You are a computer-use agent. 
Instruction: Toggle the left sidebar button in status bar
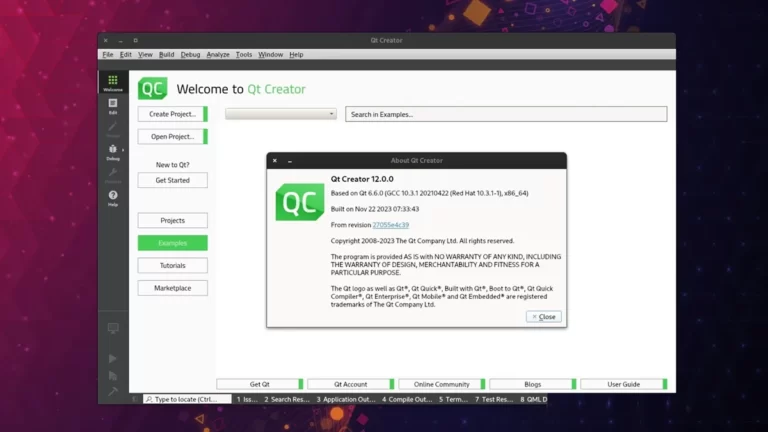pos(135,399)
